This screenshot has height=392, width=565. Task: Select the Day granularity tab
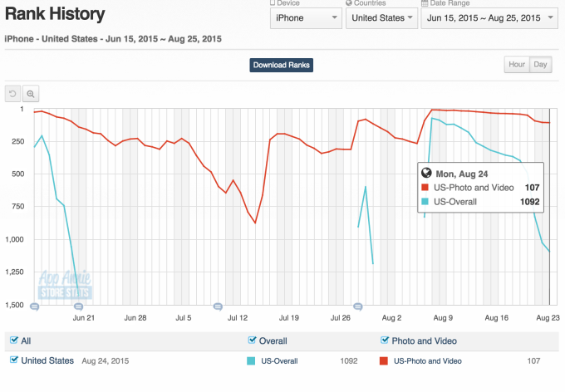tap(540, 65)
